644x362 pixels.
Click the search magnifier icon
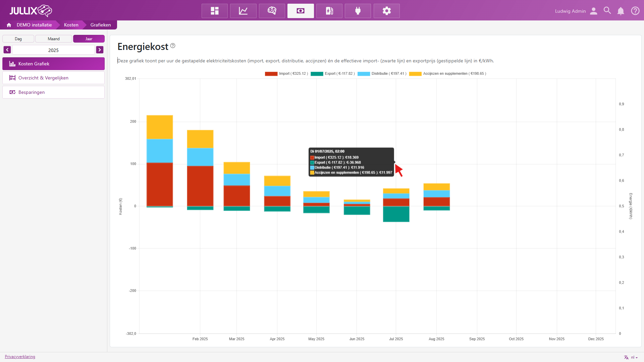tap(607, 11)
